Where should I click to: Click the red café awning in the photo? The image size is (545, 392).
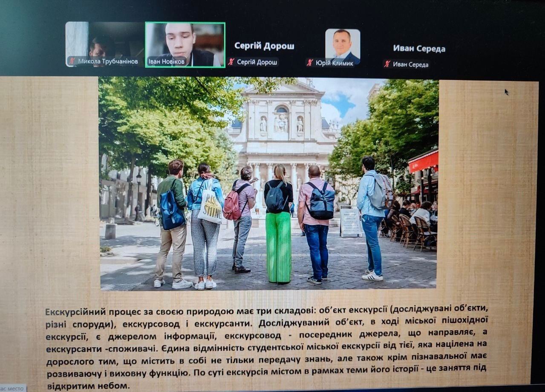[x=423, y=161]
